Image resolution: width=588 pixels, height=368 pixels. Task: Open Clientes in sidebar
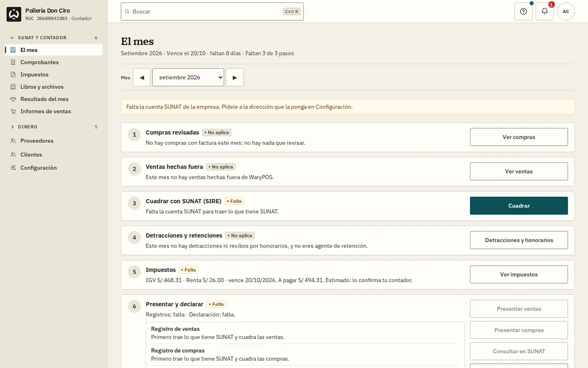(x=54, y=155)
